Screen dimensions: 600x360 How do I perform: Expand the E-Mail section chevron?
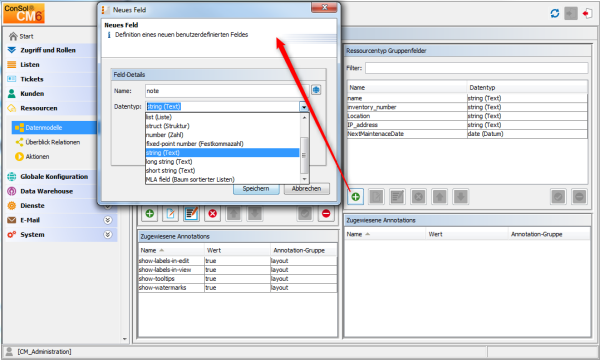coord(108,220)
